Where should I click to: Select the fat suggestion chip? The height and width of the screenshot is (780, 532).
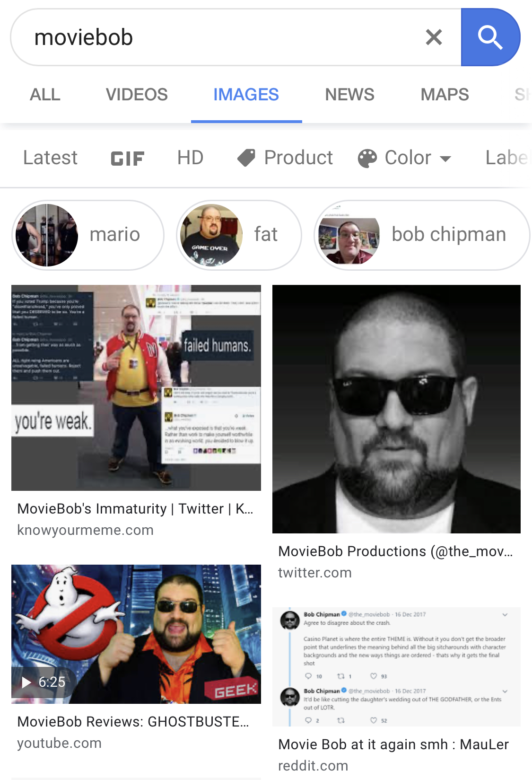[239, 235]
